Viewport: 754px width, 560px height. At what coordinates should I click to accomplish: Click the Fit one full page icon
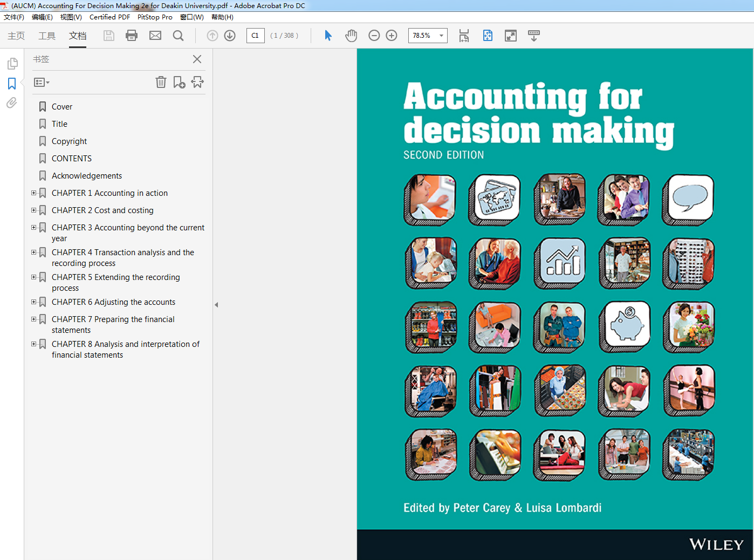488,36
